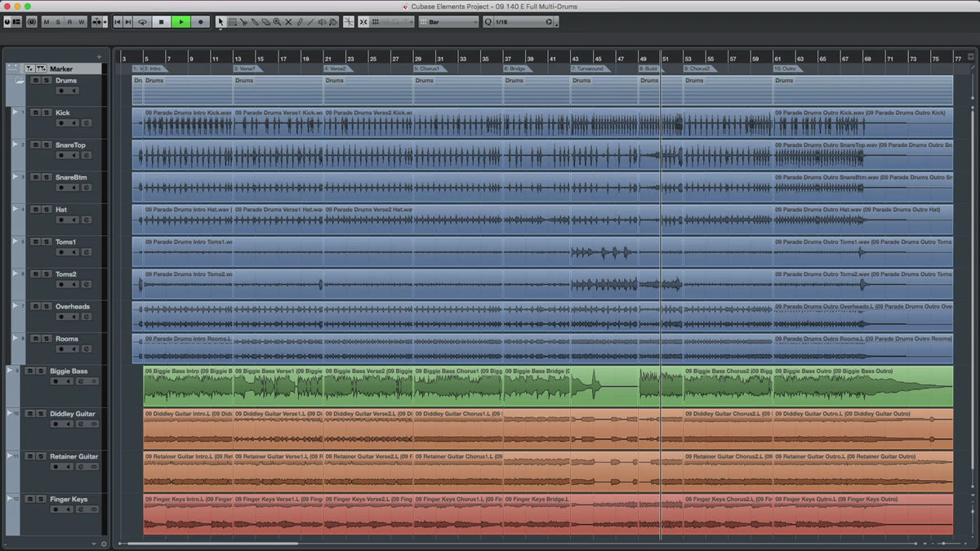Enable record on the Hat track
This screenshot has width=980, height=551.
[x=60, y=220]
